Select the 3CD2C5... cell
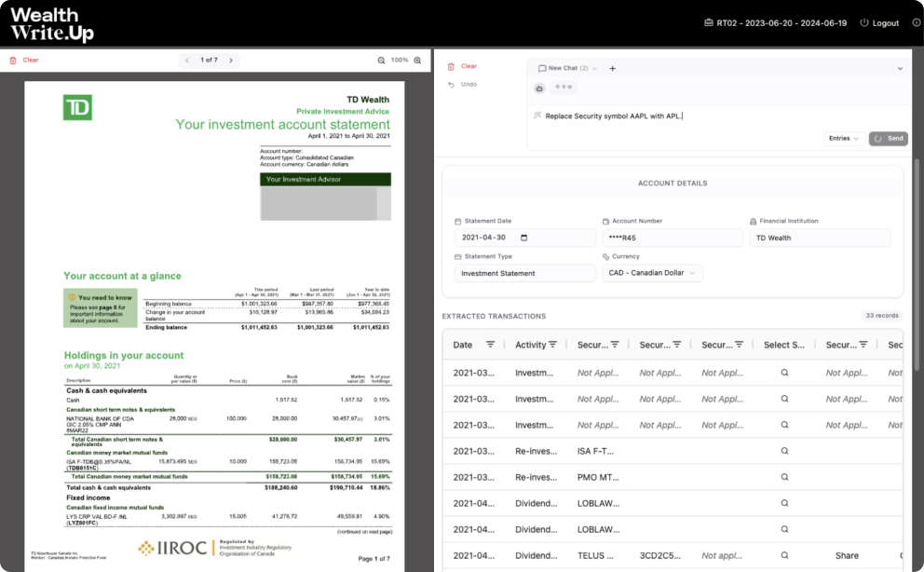924x572 pixels. (x=660, y=555)
